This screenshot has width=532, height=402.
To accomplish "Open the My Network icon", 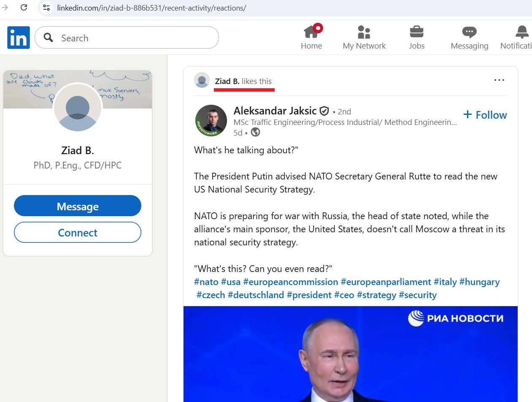I will coord(364,32).
